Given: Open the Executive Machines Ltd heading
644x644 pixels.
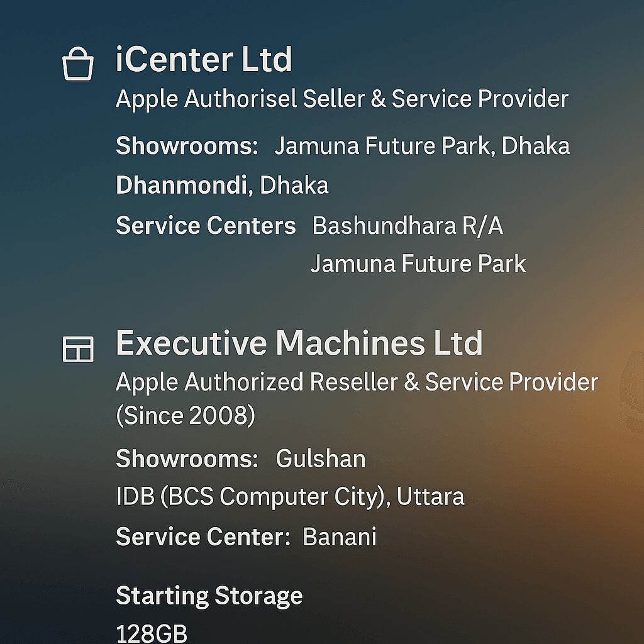Looking at the screenshot, I should coord(299,343).
